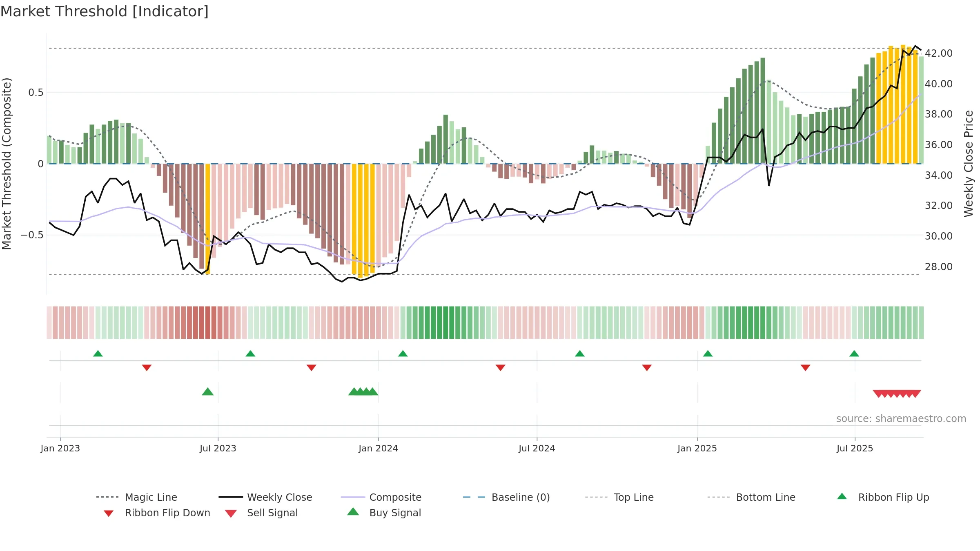Toggle Ribbon Flip Down legend entry

156,513
